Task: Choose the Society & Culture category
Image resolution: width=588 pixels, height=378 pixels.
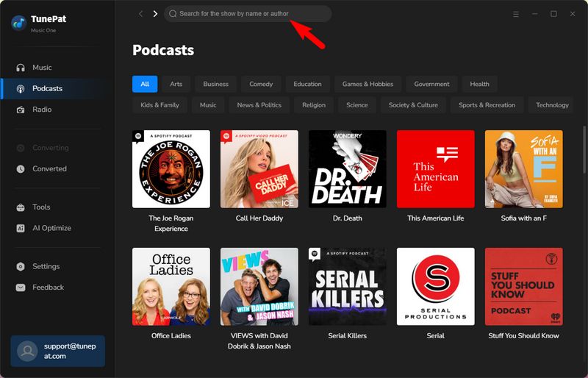Action: (x=413, y=105)
